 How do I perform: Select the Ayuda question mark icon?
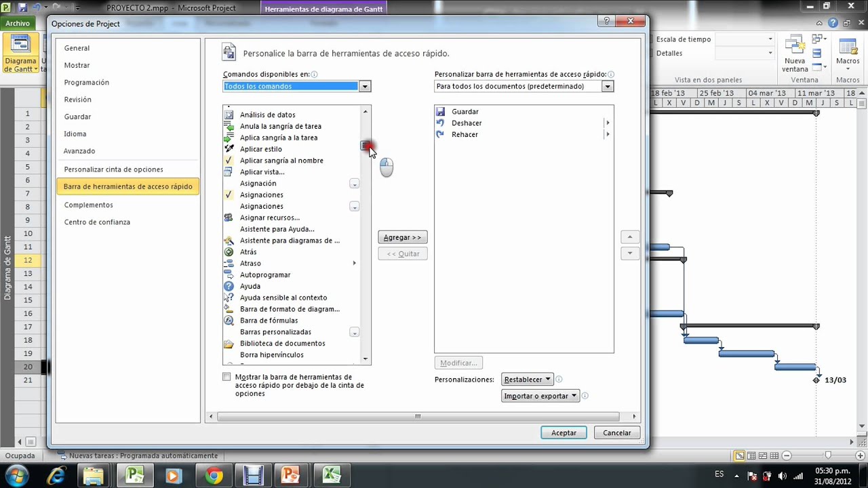pyautogui.click(x=229, y=286)
